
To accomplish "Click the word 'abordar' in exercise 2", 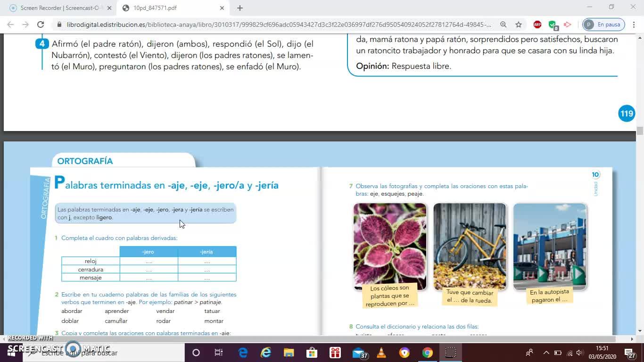I will click(72, 311).
